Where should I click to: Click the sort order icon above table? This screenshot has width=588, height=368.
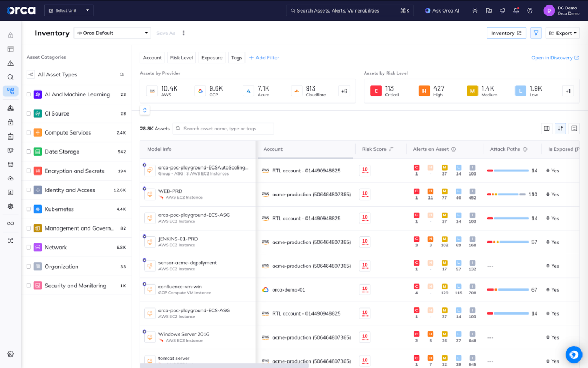[560, 129]
